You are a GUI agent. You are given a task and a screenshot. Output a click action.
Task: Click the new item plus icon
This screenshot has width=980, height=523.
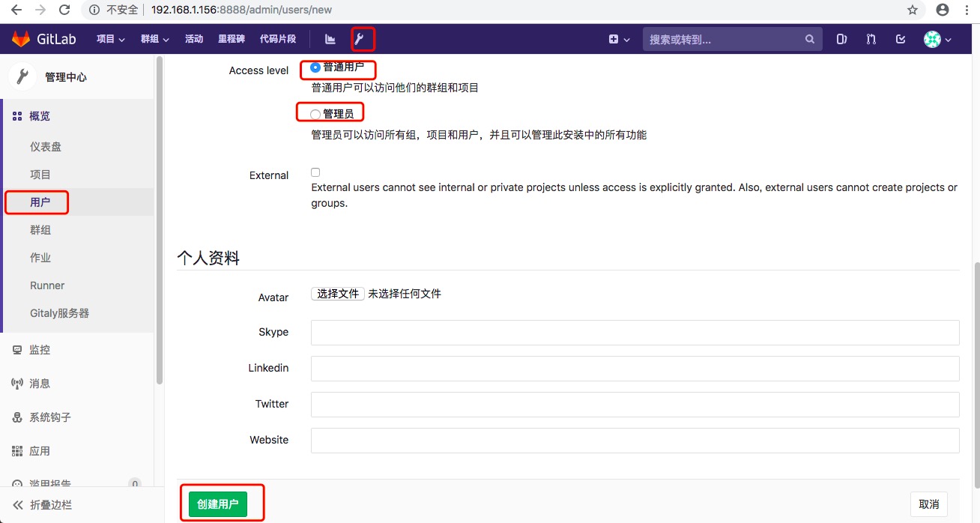coord(614,39)
